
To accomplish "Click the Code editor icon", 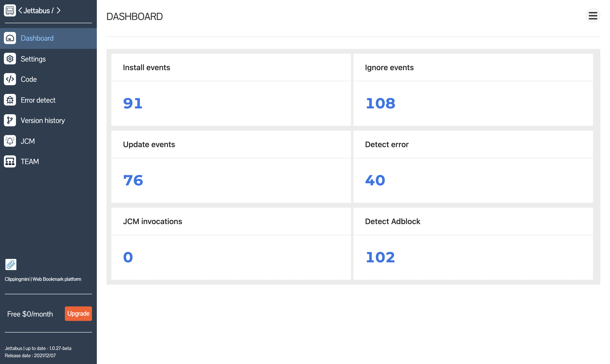I will click(10, 79).
